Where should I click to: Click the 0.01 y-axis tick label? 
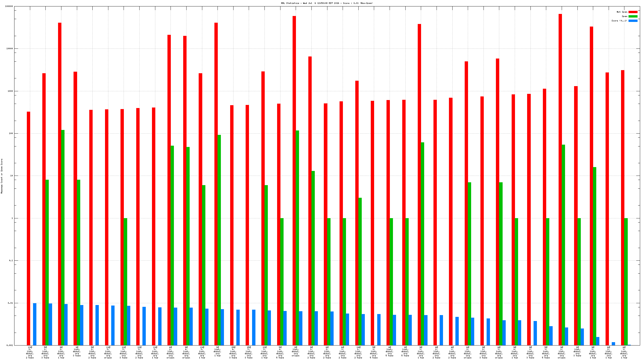10,303
